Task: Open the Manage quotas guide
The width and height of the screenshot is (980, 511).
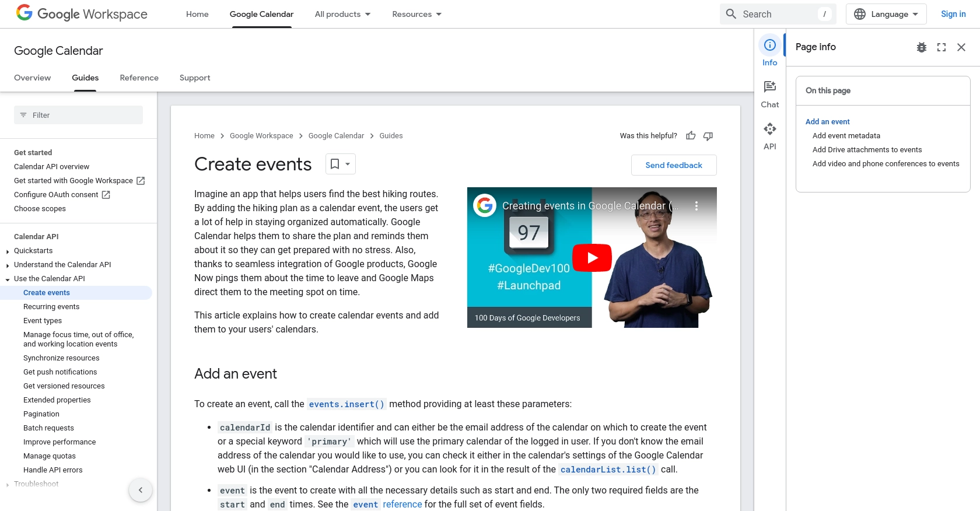Action: (x=50, y=456)
